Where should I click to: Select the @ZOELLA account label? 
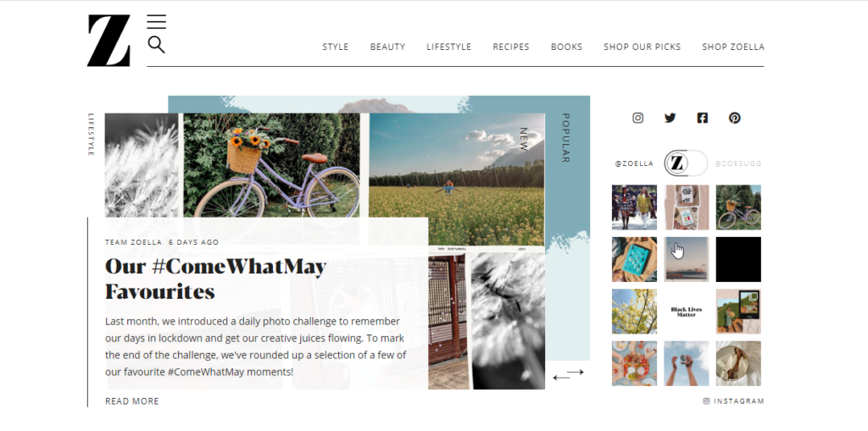pyautogui.click(x=634, y=163)
